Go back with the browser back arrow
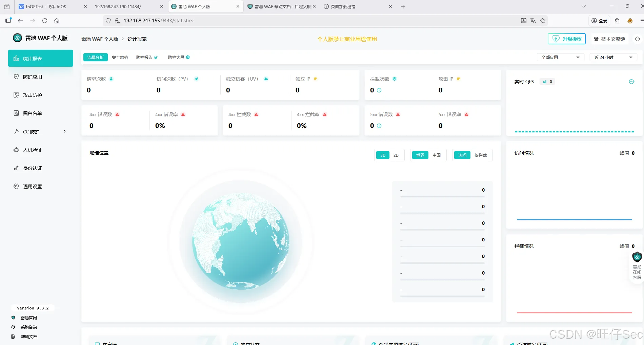Viewport: 644px width, 345px height. 20,21
